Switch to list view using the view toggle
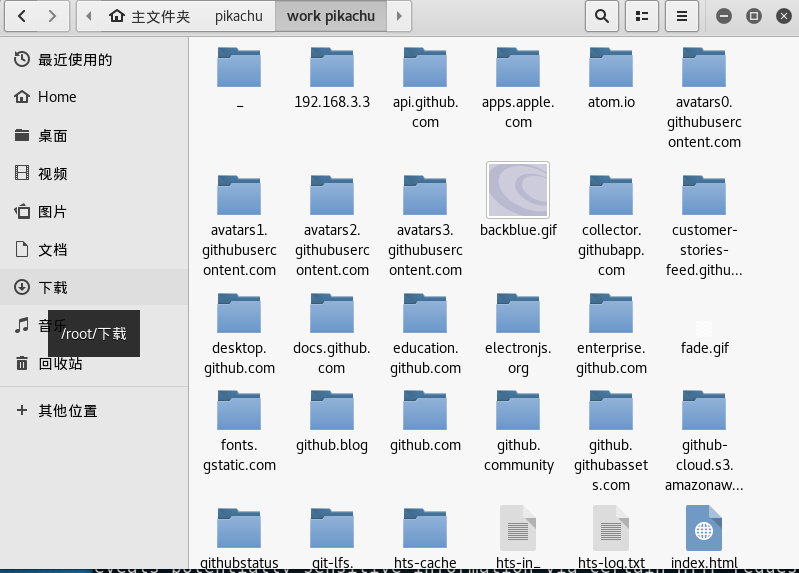The image size is (799, 573). 642,16
